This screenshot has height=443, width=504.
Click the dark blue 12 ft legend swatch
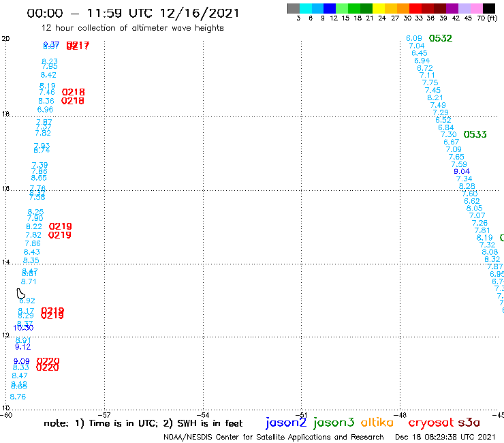330,8
